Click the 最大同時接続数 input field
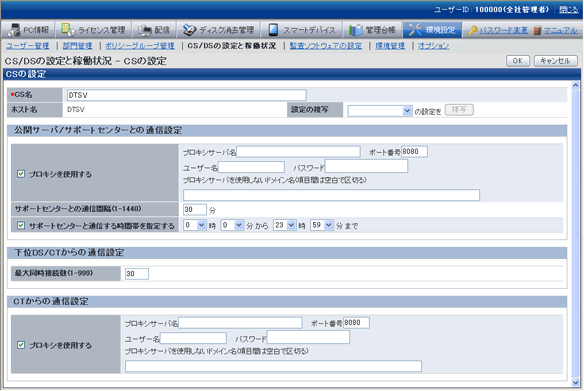The width and height of the screenshot is (584, 391). tap(137, 274)
